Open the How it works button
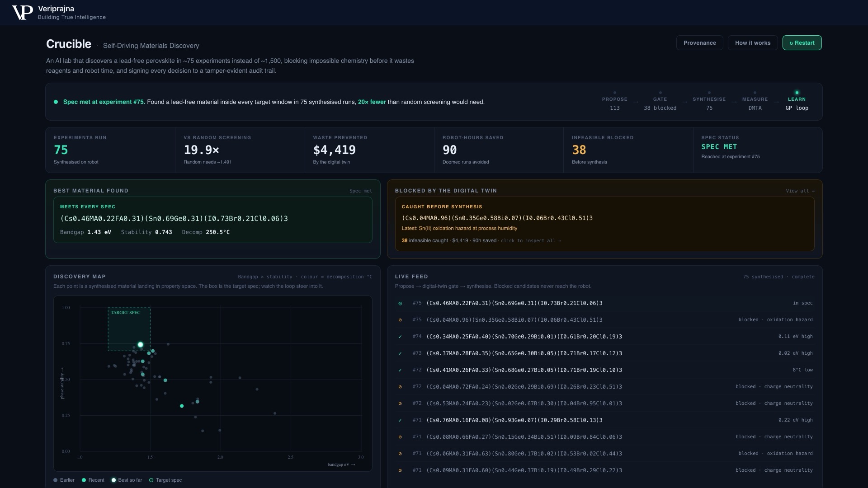Screen dimensions: 868x488 click(x=753, y=43)
